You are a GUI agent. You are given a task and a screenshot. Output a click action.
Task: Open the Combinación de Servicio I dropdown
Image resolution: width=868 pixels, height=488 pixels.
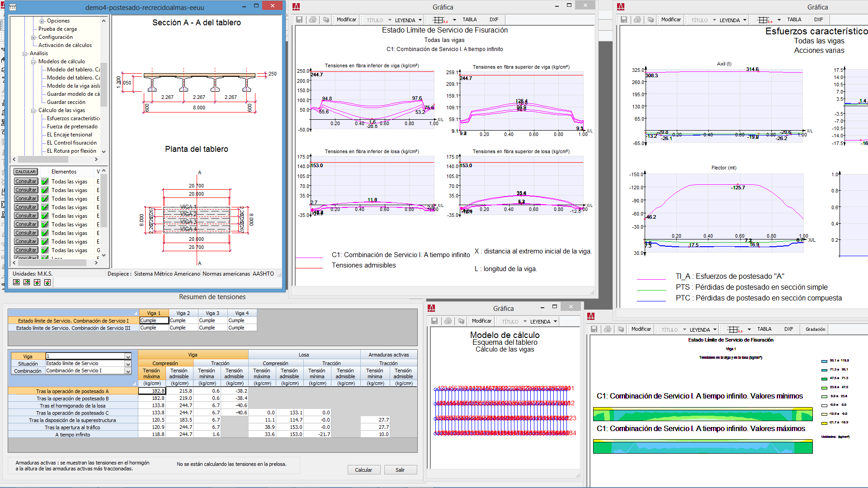point(128,371)
